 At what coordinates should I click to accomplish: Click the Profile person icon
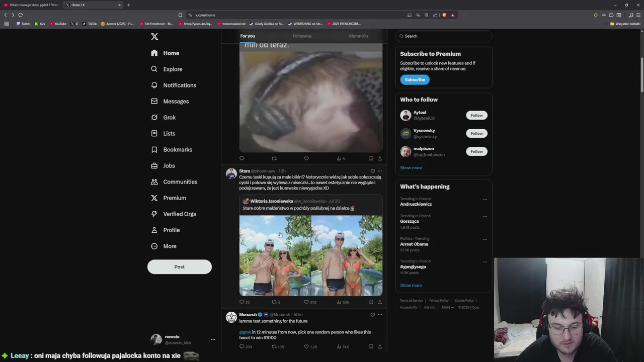pos(154,230)
